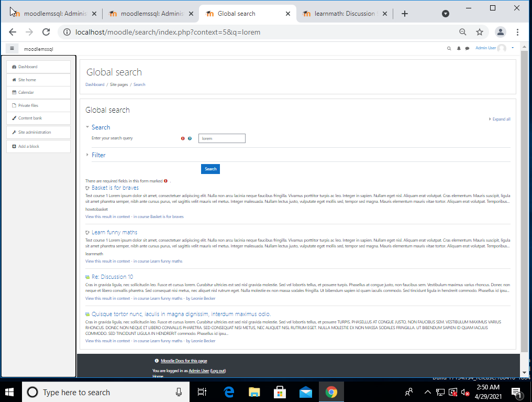
Task: Open the Learn funny maths result
Action: 114,232
